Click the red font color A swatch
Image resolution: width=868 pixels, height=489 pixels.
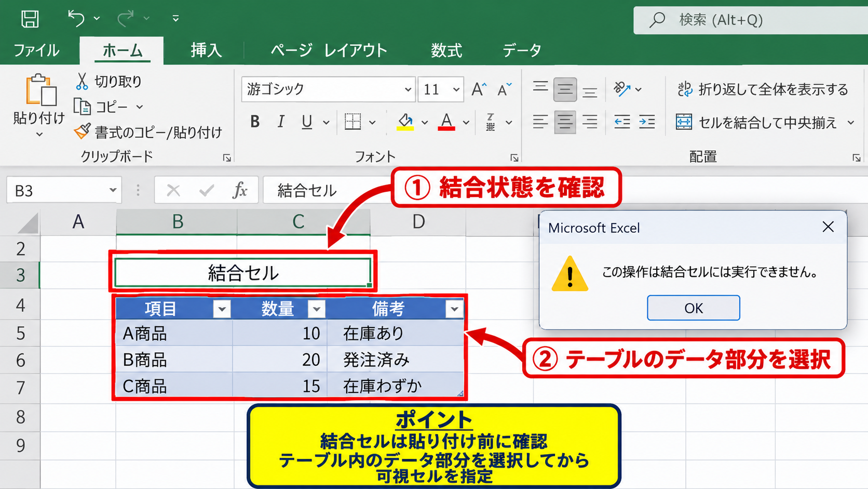446,122
